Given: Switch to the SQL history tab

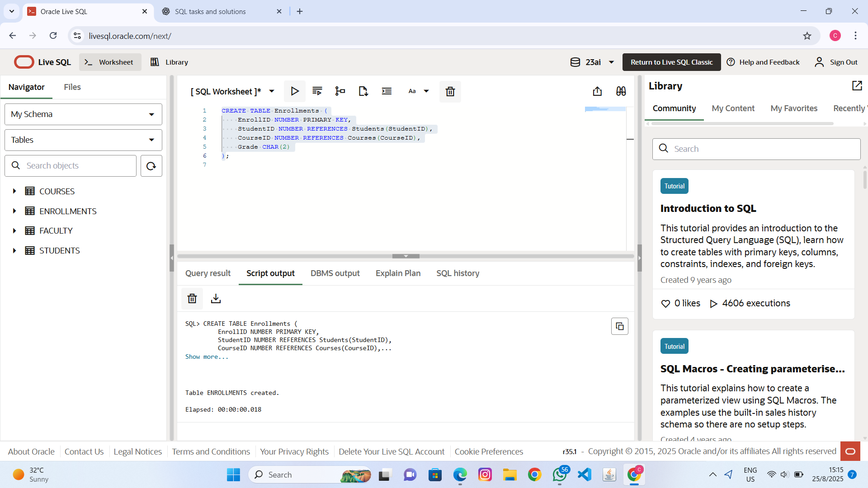Looking at the screenshot, I should (458, 273).
